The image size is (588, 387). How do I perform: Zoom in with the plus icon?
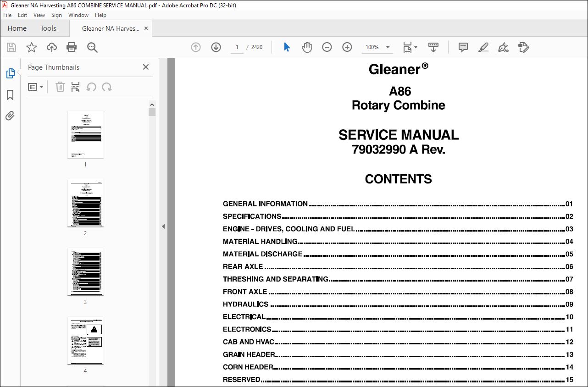click(x=347, y=47)
